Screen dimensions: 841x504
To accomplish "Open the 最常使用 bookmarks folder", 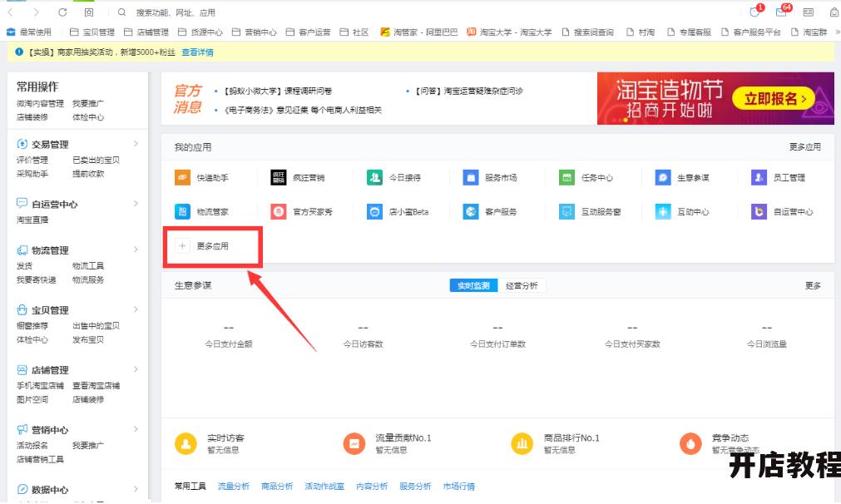I will point(29,32).
